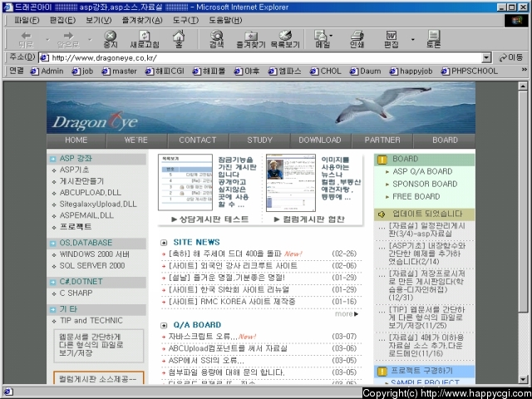
Task: Open the 야후 links bar shortcut
Action: (247, 71)
